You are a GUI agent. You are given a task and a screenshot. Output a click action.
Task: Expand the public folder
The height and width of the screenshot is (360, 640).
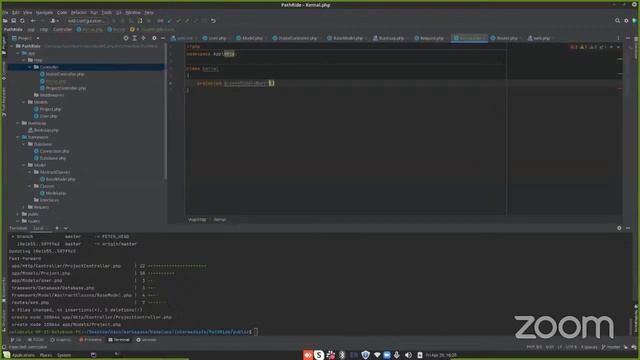pyautogui.click(x=18, y=214)
